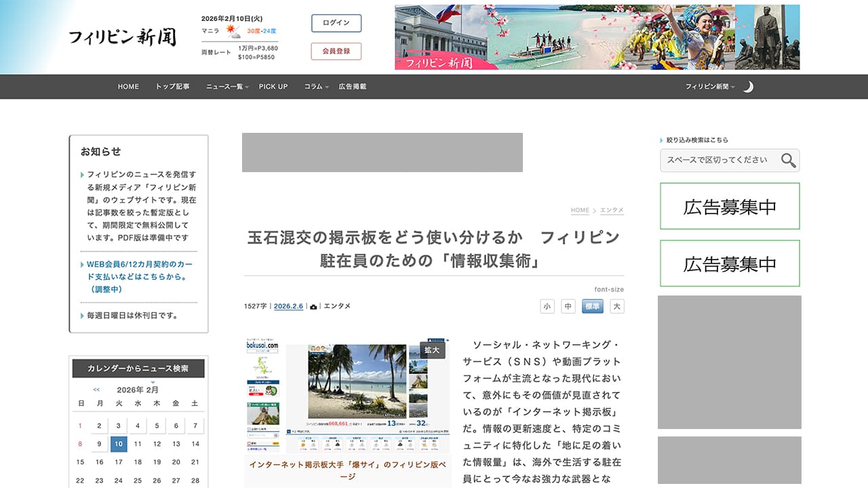Click the 会員登録 registration button
The image size is (868, 488).
pyautogui.click(x=336, y=52)
